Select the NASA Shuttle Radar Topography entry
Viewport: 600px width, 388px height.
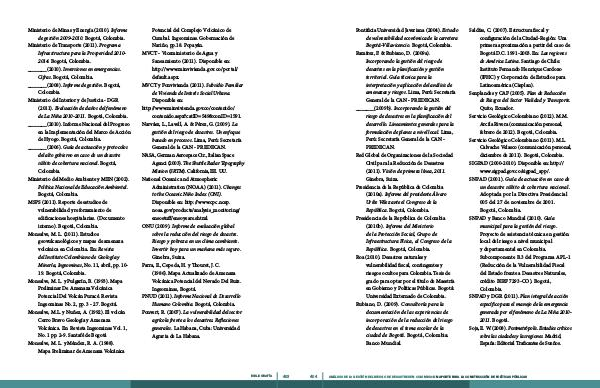[x=193, y=163]
